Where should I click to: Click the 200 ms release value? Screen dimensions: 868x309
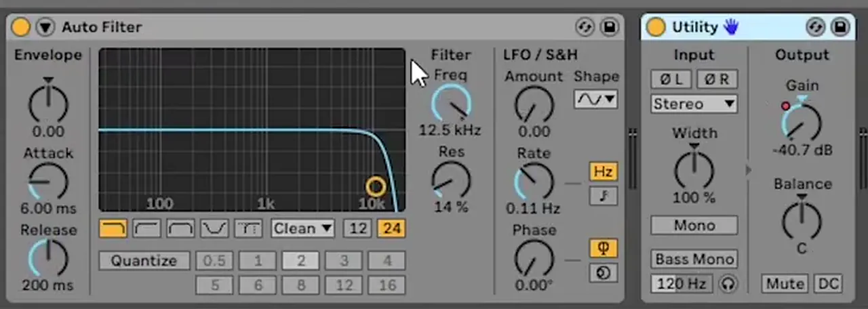click(x=47, y=285)
